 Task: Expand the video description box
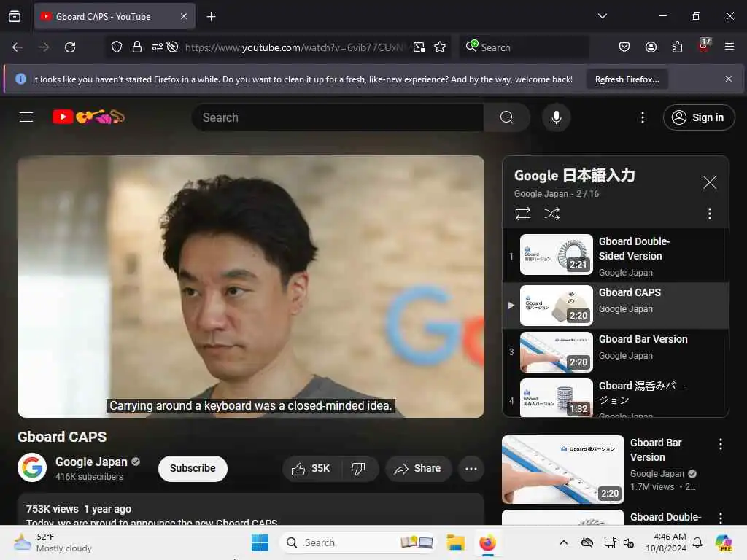pyautogui.click(x=251, y=510)
